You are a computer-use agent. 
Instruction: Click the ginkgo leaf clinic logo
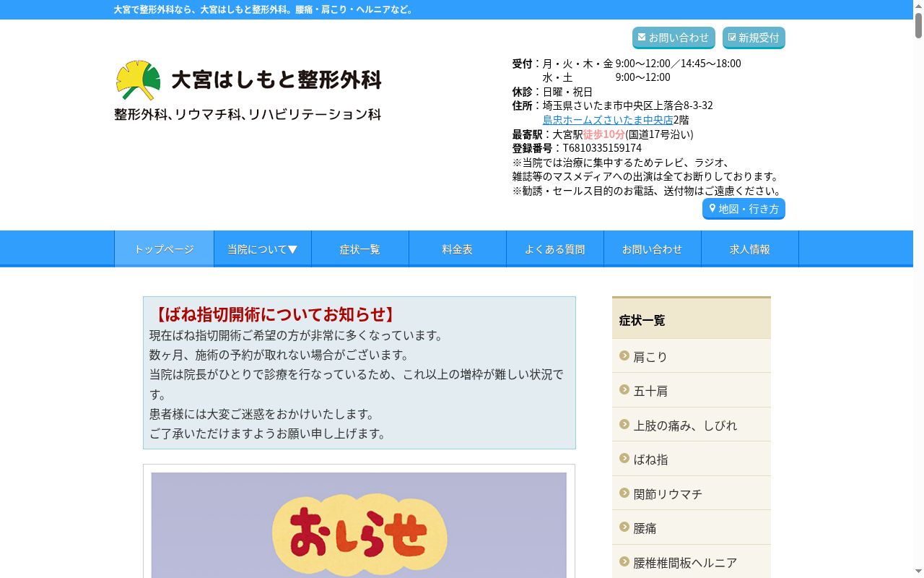coord(138,80)
